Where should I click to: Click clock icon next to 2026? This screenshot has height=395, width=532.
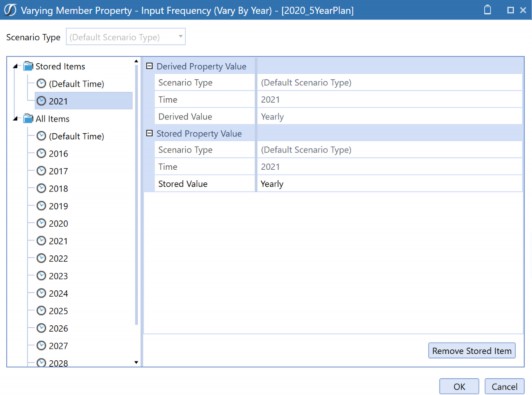pos(41,328)
